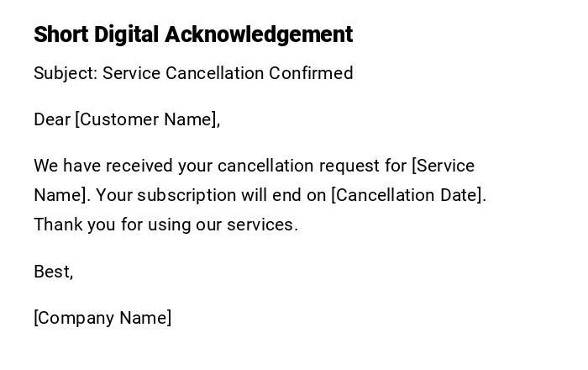Click the word "Subject:" label
The height and width of the screenshot is (370, 588).
[66, 73]
